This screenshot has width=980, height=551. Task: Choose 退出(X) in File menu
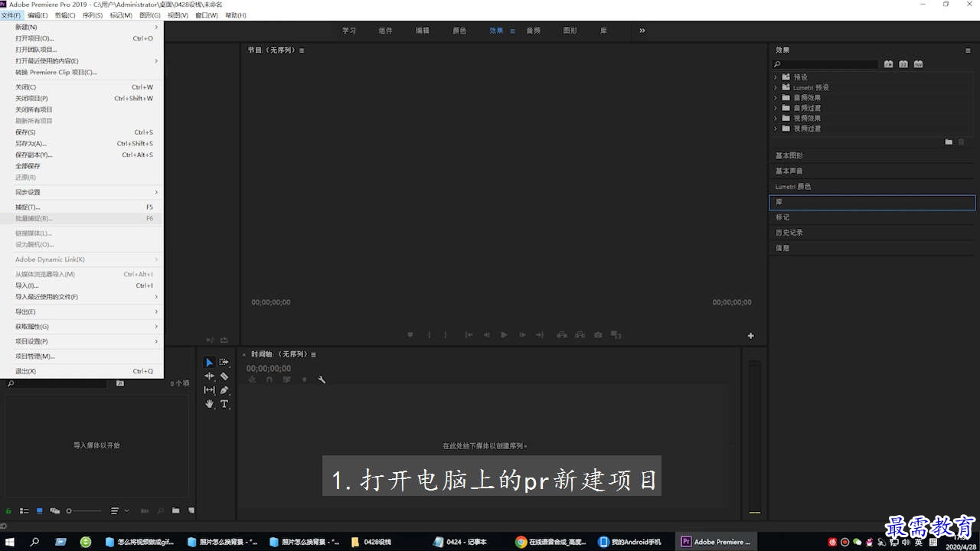(82, 371)
